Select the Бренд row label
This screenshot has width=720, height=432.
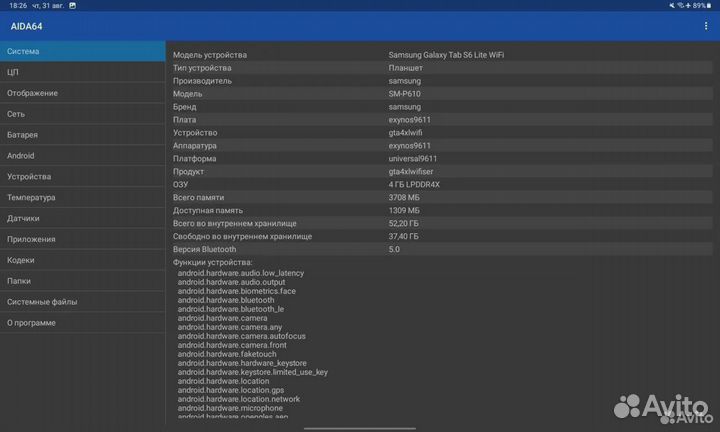[185, 107]
